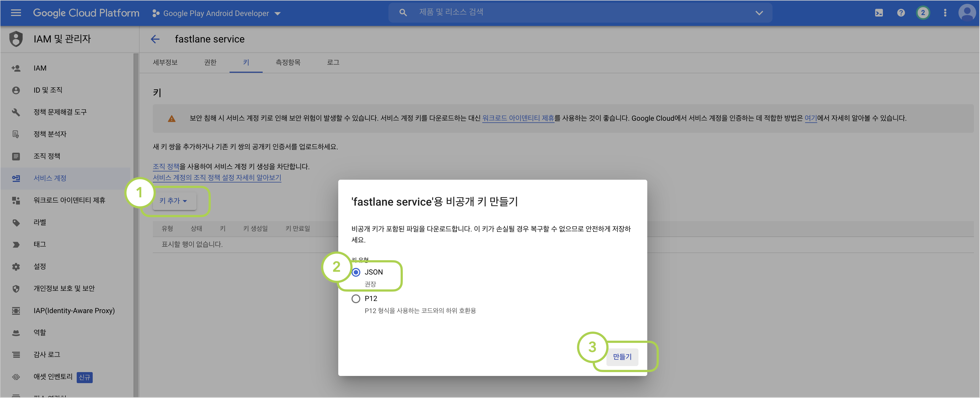The image size is (980, 398).
Task: Go back with the left arrow icon
Action: click(x=155, y=39)
